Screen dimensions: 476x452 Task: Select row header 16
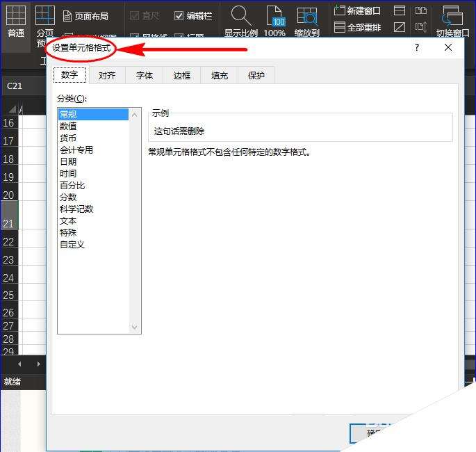click(x=9, y=122)
